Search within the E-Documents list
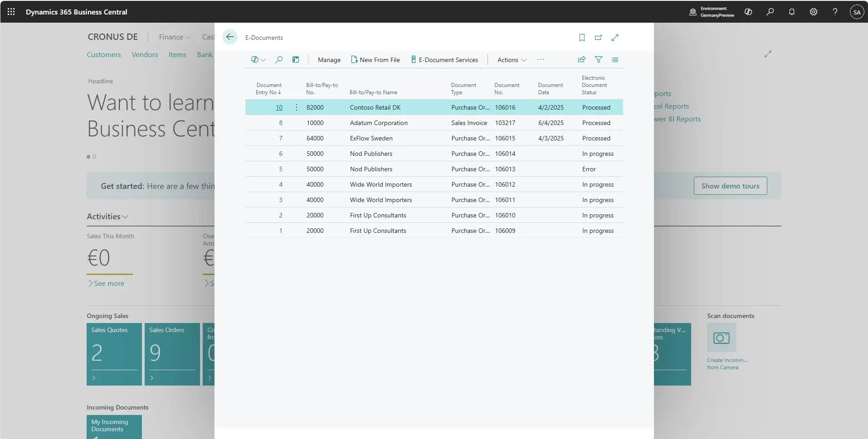868x439 pixels. (279, 59)
